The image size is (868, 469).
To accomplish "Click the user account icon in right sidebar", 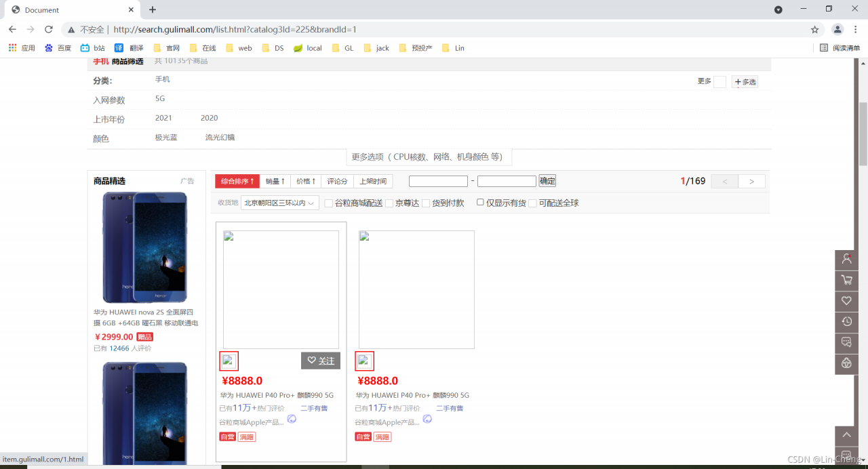I will [x=846, y=259].
